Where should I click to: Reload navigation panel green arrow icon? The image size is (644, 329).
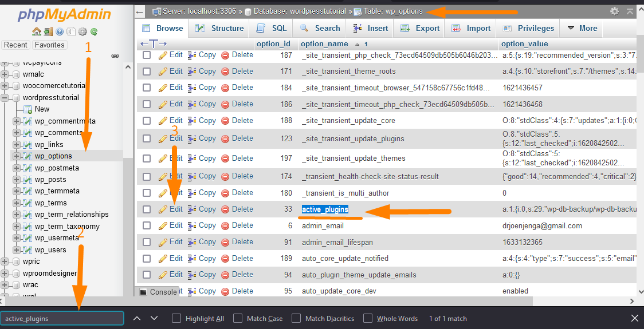pos(94,31)
